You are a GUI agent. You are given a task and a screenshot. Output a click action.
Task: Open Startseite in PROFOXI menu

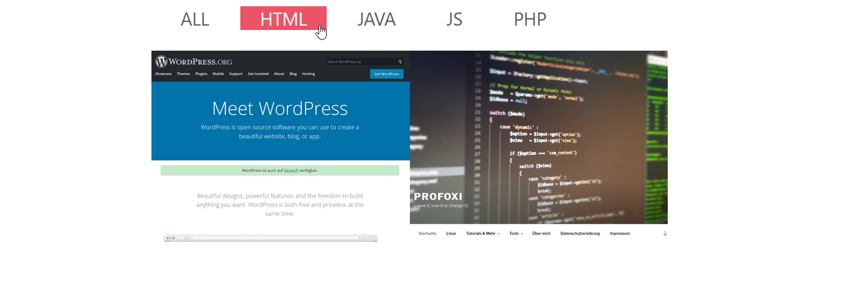pos(427,233)
